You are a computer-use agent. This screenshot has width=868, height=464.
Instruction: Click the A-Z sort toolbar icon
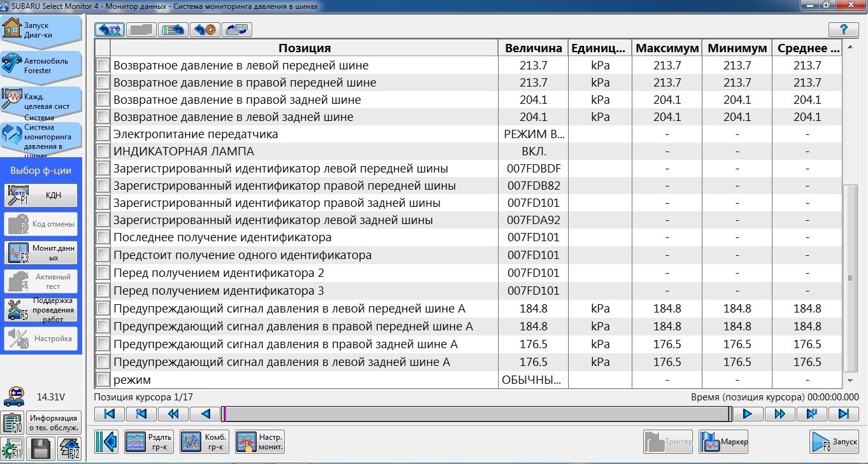click(x=110, y=29)
